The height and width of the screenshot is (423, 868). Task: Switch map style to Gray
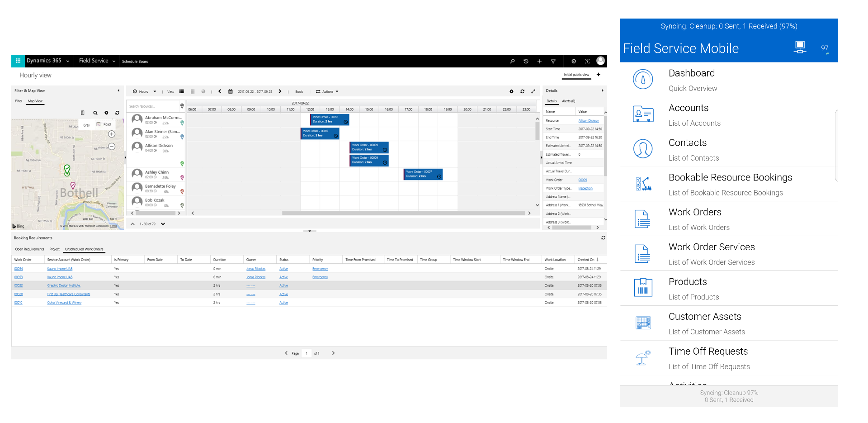(x=87, y=125)
